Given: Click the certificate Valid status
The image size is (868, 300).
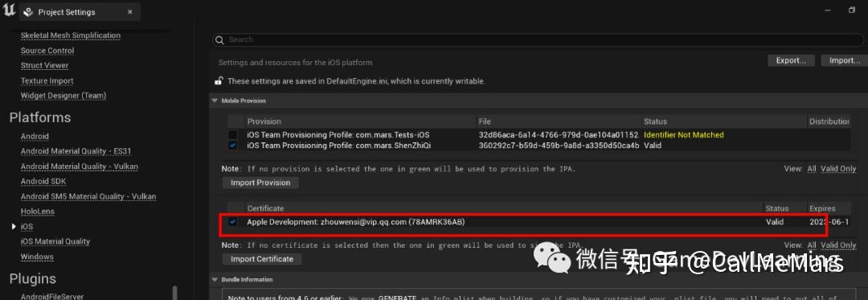Looking at the screenshot, I should click(775, 222).
